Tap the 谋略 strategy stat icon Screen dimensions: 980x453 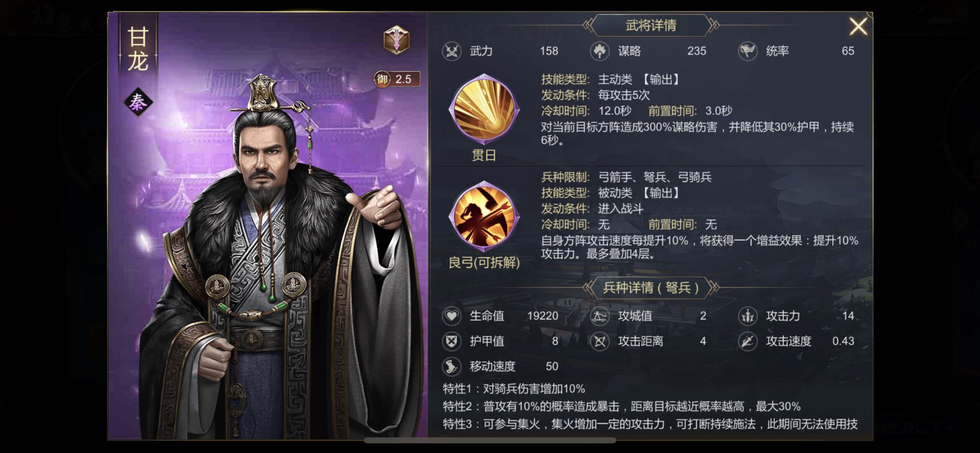[600, 51]
